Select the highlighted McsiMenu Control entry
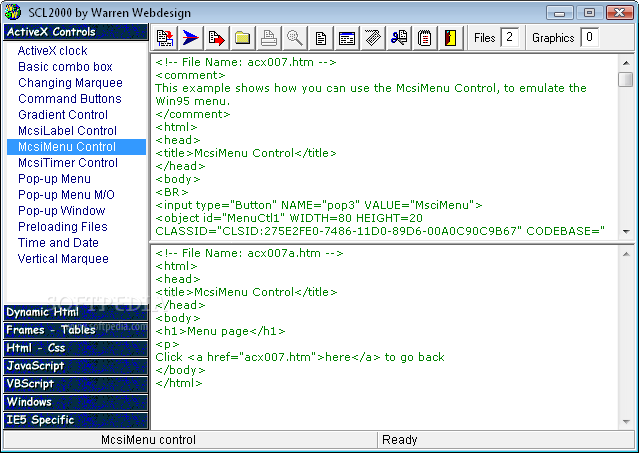The width and height of the screenshot is (639, 453). (76, 147)
